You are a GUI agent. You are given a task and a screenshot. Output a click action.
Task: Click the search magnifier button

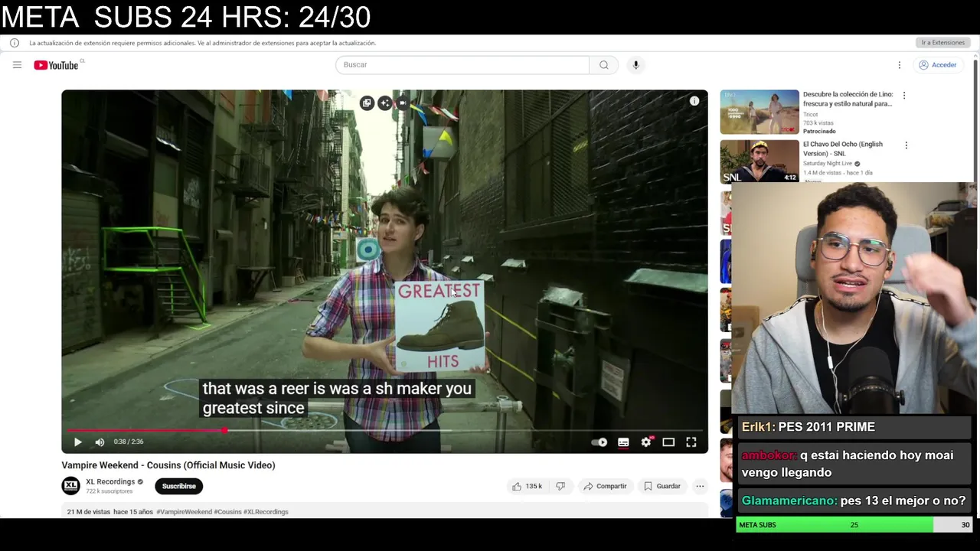point(604,65)
